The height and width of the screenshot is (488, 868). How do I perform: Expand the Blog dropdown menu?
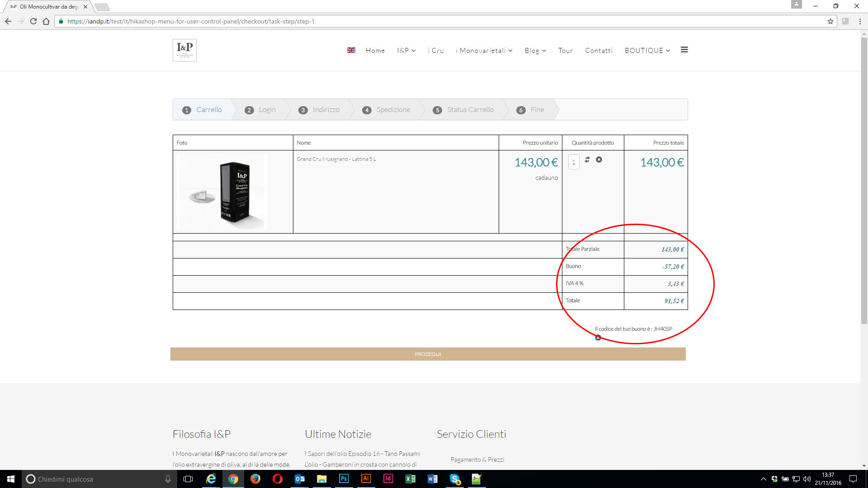tap(535, 51)
